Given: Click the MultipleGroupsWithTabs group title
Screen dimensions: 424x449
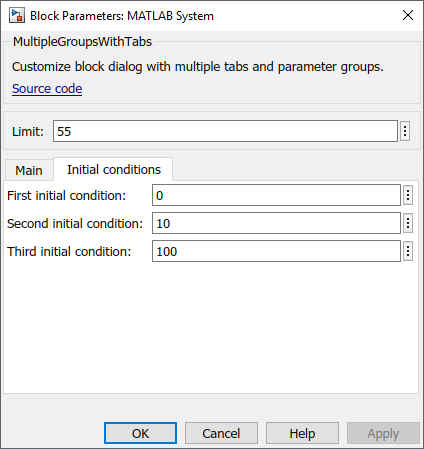Looking at the screenshot, I should click(82, 42).
